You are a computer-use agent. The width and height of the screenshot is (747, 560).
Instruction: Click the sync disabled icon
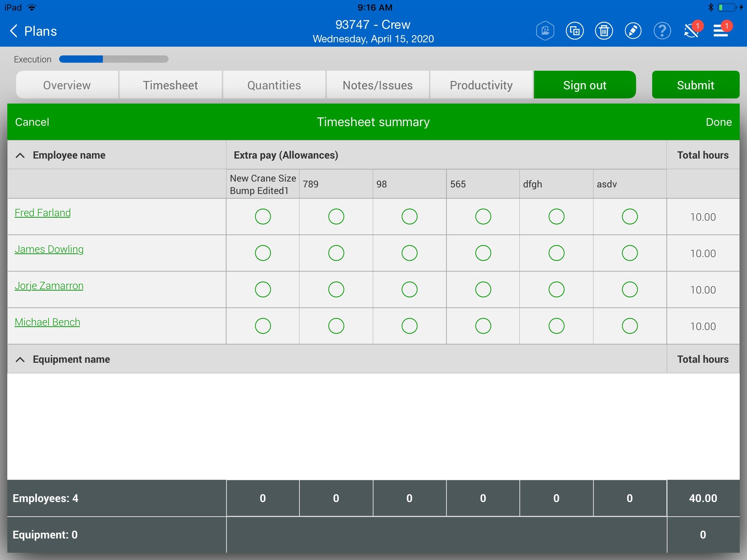pyautogui.click(x=691, y=31)
